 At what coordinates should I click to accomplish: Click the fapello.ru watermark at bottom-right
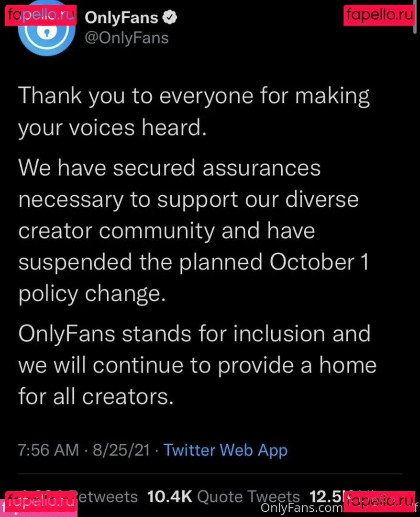pos(379,499)
